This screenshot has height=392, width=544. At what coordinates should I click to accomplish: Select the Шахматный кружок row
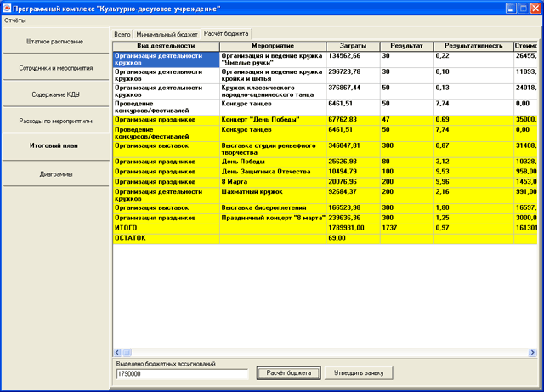(325, 195)
